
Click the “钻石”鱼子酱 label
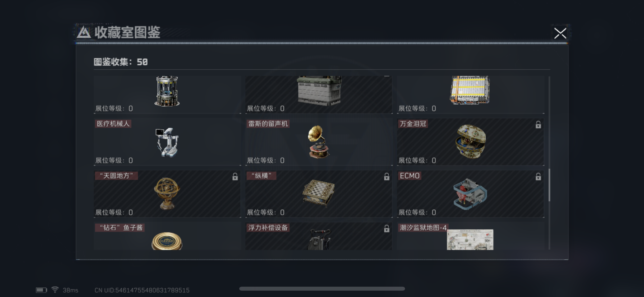point(120,228)
